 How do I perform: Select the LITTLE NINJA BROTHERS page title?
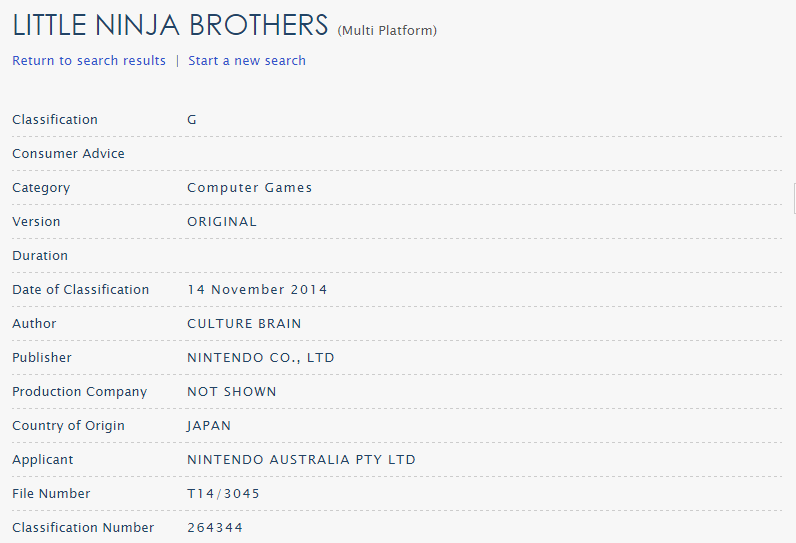(x=170, y=25)
